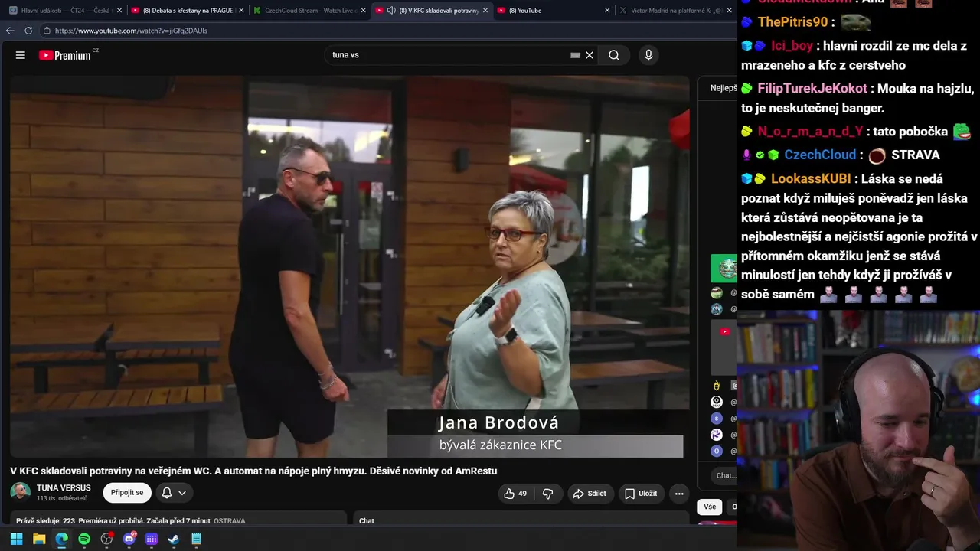This screenshot has height=551, width=980.
Task: Start voice search with the microphone
Action: (648, 55)
